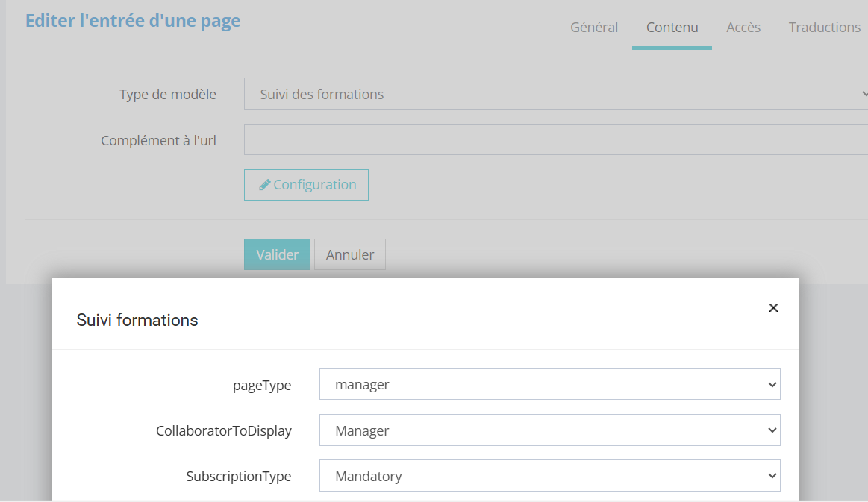Close the Suivi formations dialog
The width and height of the screenshot is (868, 502).
pyautogui.click(x=773, y=308)
